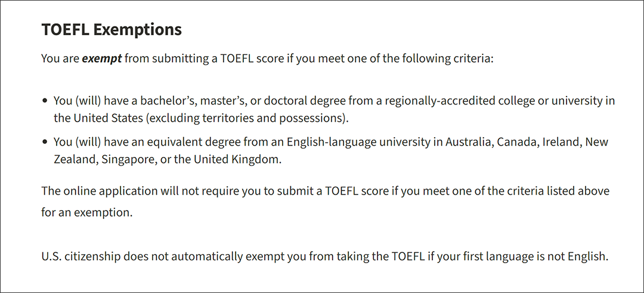
Task: Click the word Australia in second bullet
Action: pos(468,143)
